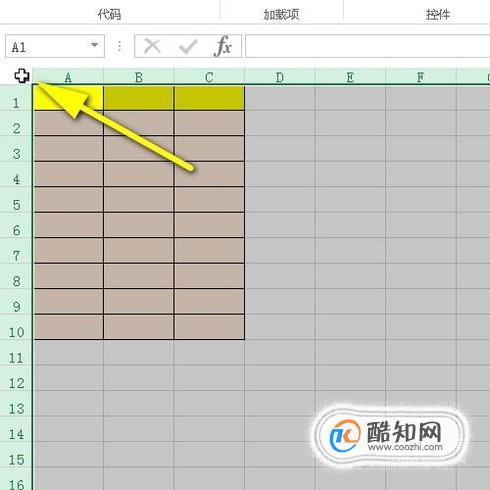Click the bright yellow cell A1
Screen dimensions: 490x490
[69, 98]
